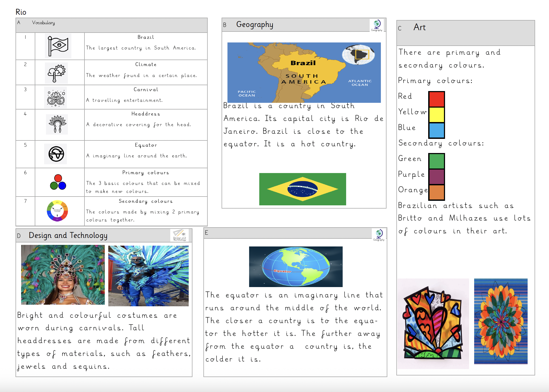Click the Design and Technology logo icon

click(x=179, y=235)
